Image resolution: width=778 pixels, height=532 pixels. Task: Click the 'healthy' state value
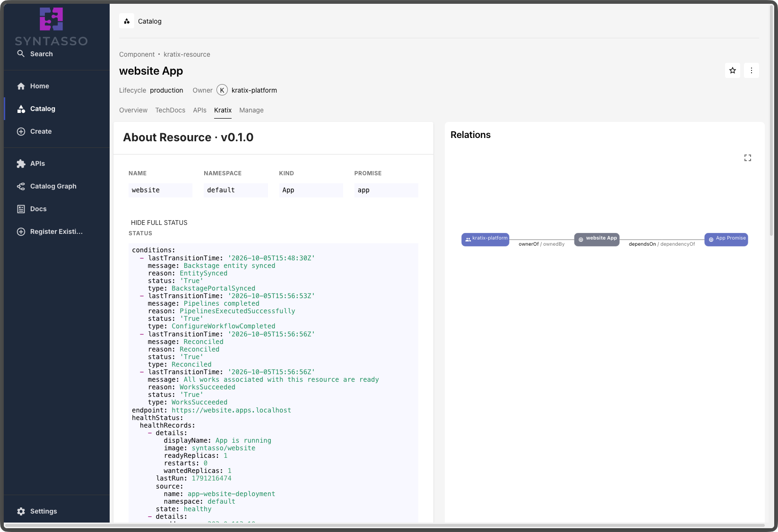tap(198, 509)
